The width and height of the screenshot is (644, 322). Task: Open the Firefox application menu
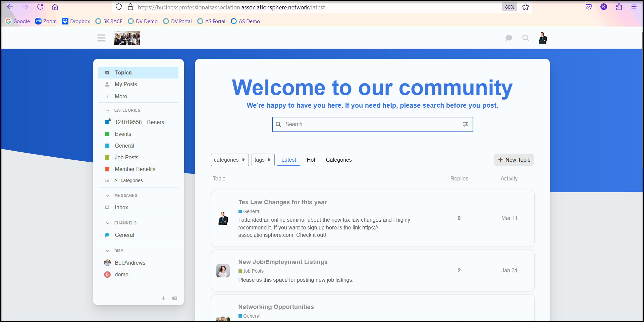[x=634, y=7]
